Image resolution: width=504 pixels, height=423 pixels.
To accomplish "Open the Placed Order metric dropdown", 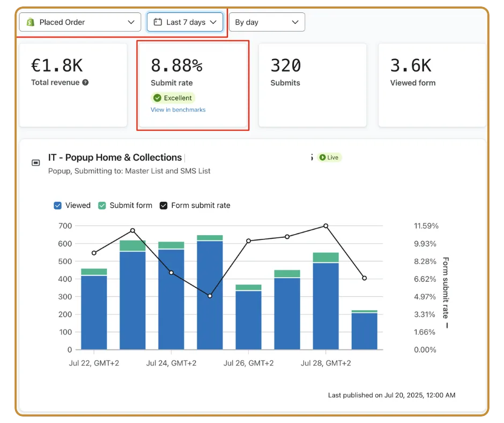I will point(80,22).
